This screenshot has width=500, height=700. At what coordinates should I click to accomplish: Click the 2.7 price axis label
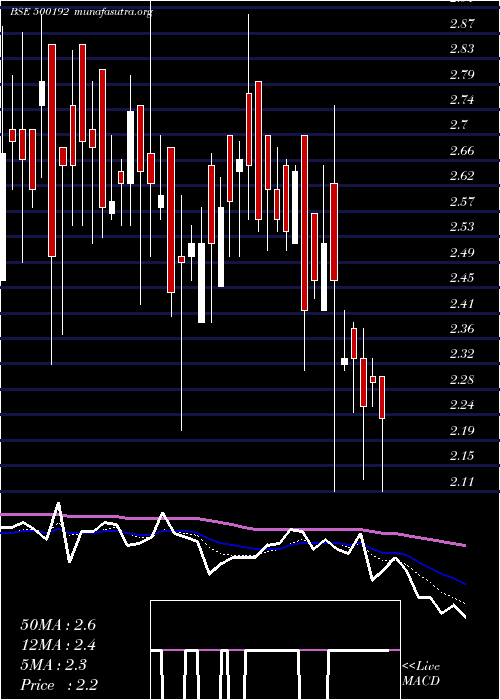pyautogui.click(x=458, y=125)
